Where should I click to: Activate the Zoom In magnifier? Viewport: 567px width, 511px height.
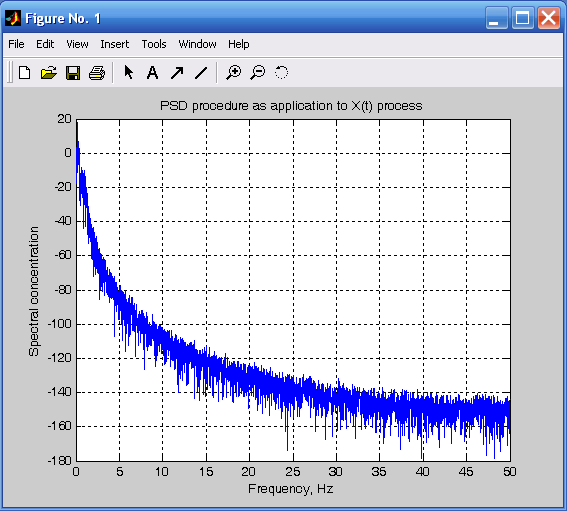click(x=234, y=73)
